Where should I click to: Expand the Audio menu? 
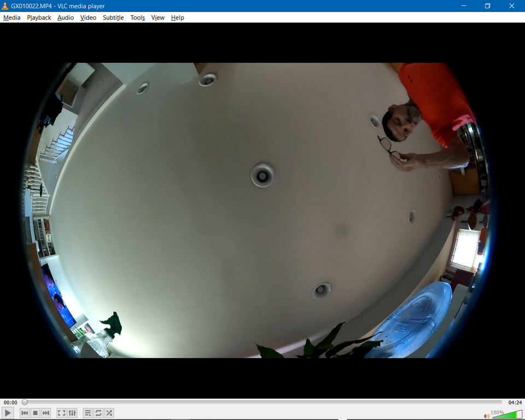pos(66,17)
